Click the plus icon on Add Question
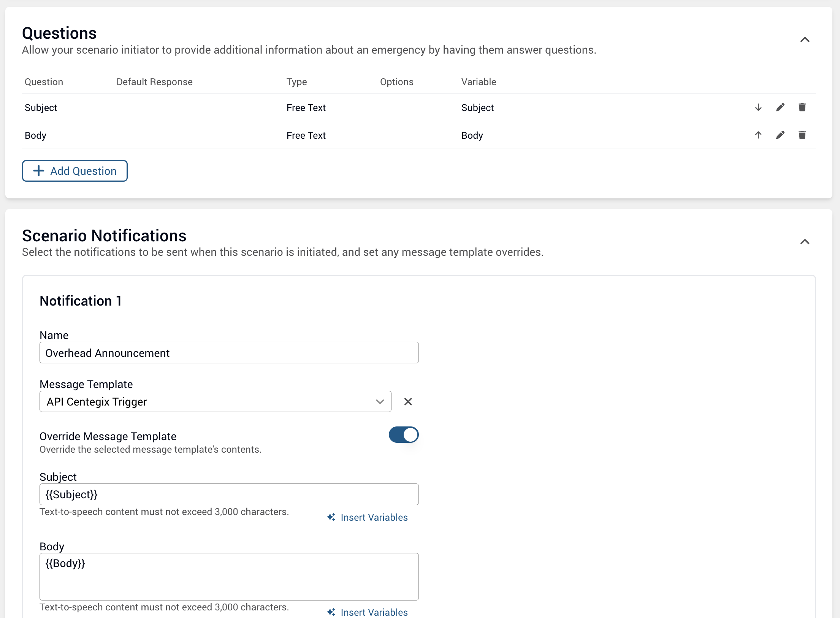 [x=38, y=171]
